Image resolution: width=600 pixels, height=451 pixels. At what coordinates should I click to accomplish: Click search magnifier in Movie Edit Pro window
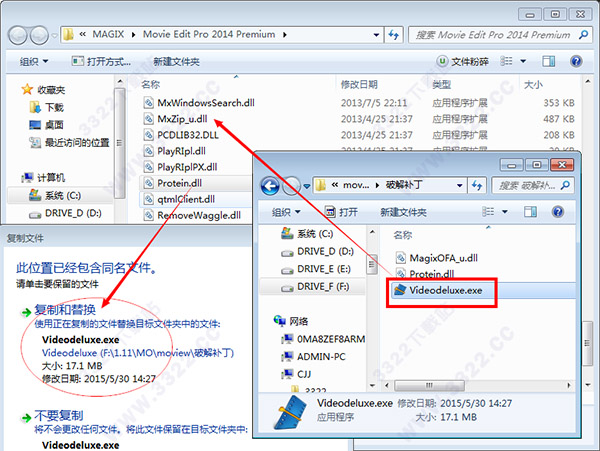click(x=583, y=35)
